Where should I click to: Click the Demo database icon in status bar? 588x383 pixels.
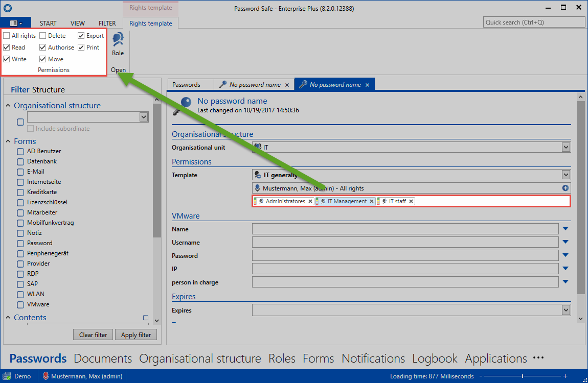click(x=7, y=376)
